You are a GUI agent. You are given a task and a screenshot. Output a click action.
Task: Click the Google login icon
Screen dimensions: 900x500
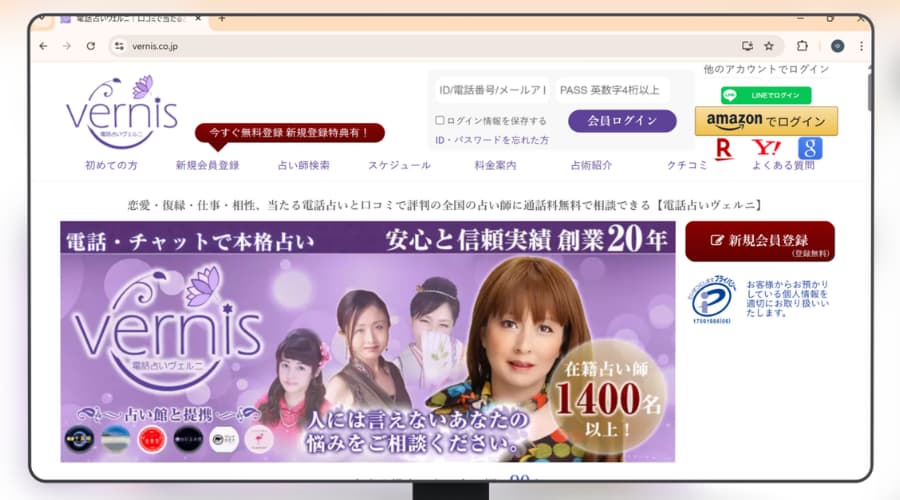coord(809,149)
